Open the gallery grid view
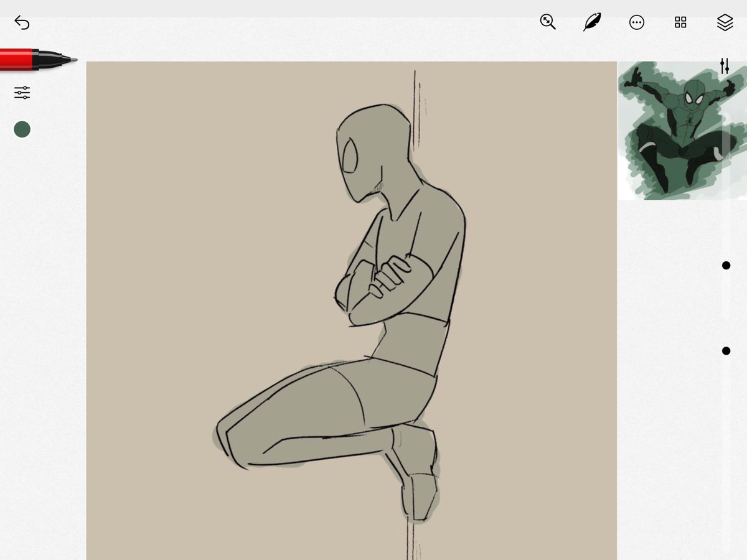 [680, 22]
